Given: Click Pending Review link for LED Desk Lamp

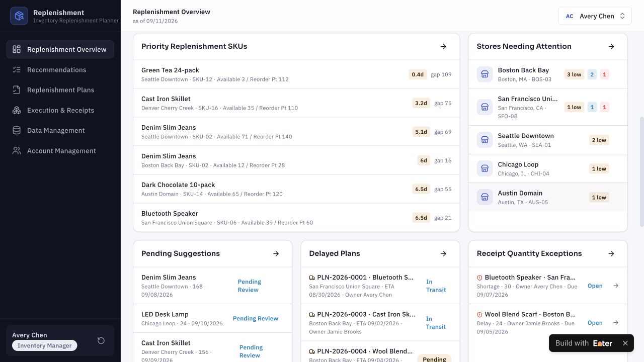Looking at the screenshot, I should (256, 318).
